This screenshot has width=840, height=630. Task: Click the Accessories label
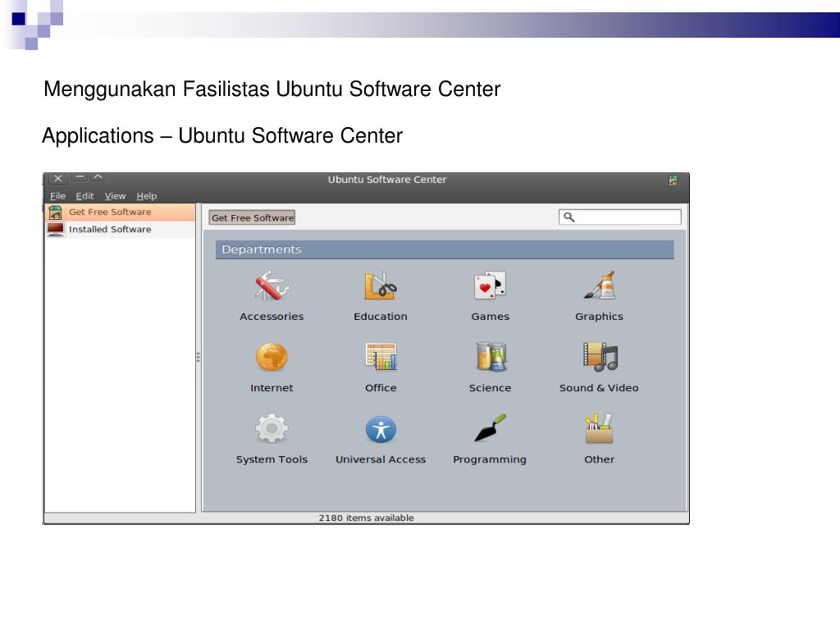272,317
